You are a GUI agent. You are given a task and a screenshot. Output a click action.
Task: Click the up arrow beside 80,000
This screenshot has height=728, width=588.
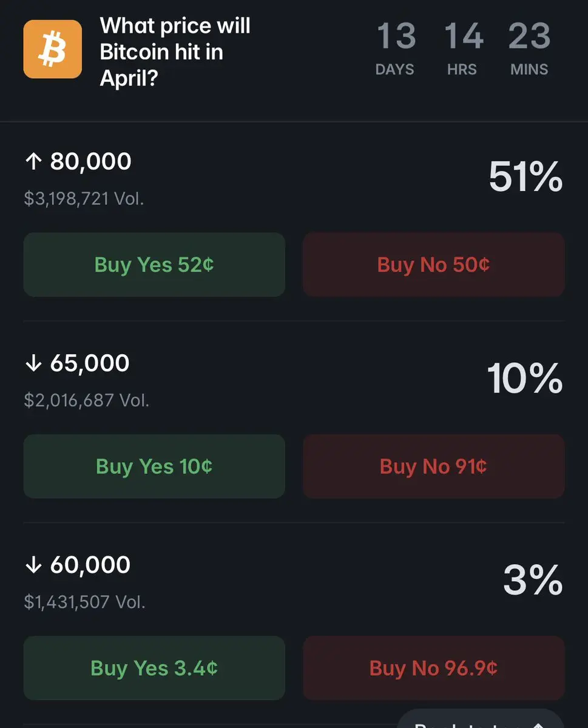pyautogui.click(x=33, y=161)
